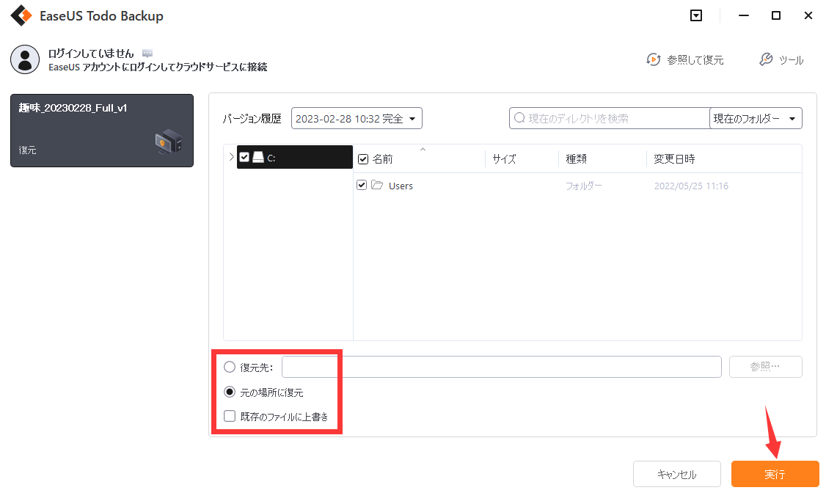Expand the C: drive tree node

coord(231,157)
